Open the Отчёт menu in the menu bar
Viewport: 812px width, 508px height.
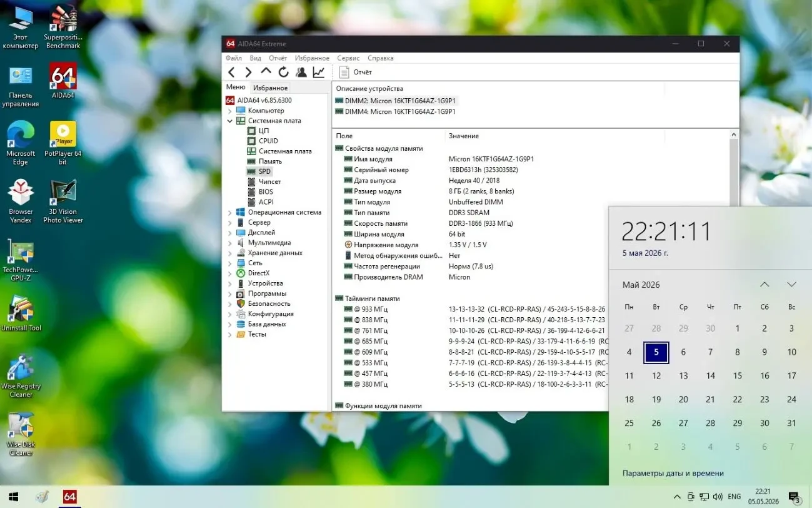tap(278, 58)
